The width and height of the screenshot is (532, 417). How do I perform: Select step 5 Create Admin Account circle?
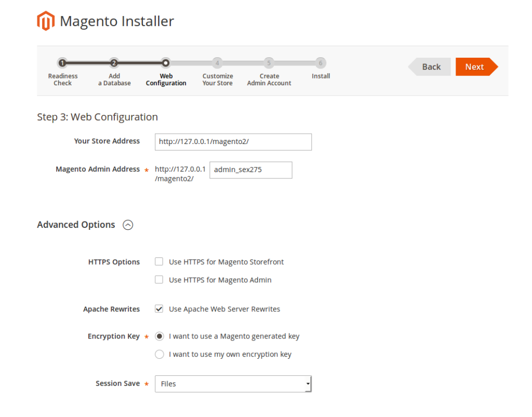(x=269, y=63)
